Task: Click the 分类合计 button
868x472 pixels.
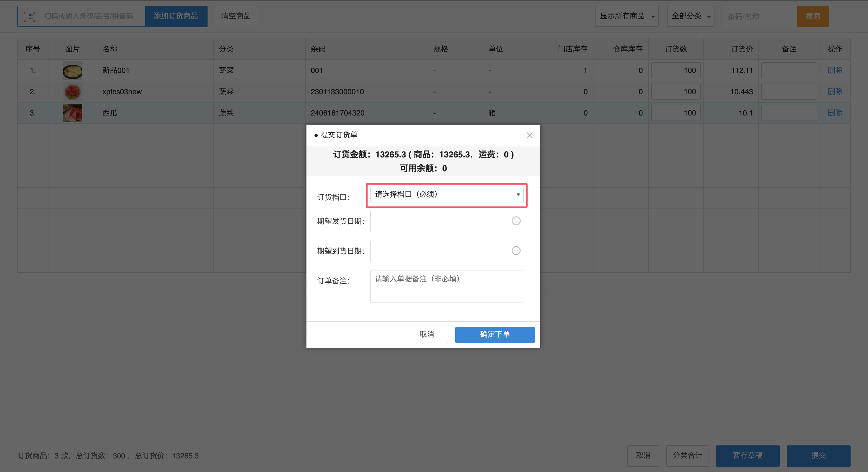Action: (687, 455)
